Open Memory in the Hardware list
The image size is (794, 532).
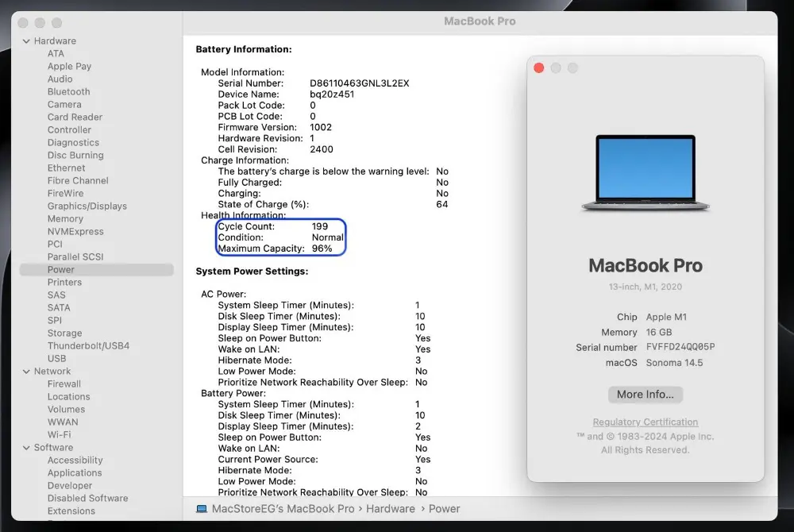click(65, 218)
